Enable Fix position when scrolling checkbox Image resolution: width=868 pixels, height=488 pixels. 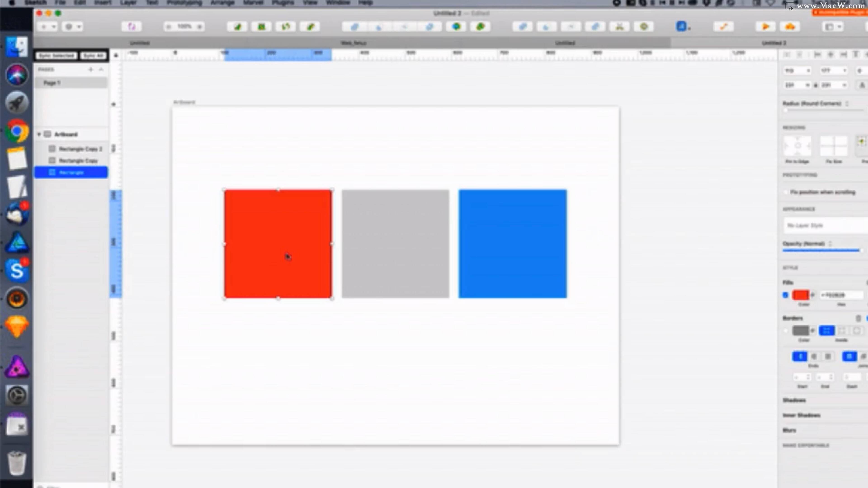point(786,192)
